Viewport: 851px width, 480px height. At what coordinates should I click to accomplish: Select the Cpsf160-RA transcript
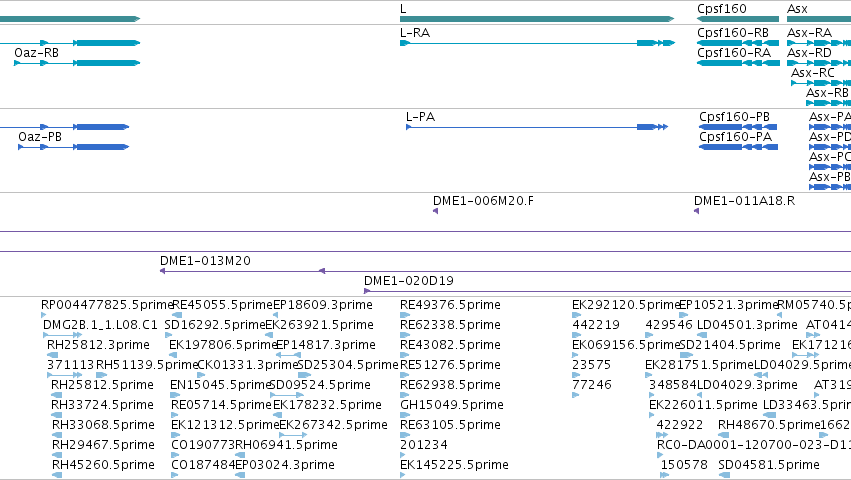tap(738, 63)
